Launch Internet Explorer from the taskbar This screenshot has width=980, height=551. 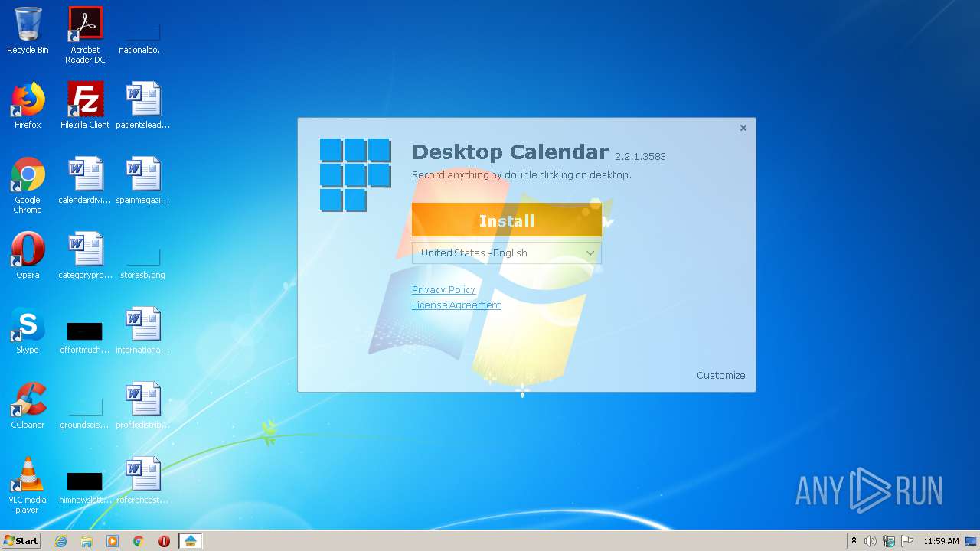(60, 541)
